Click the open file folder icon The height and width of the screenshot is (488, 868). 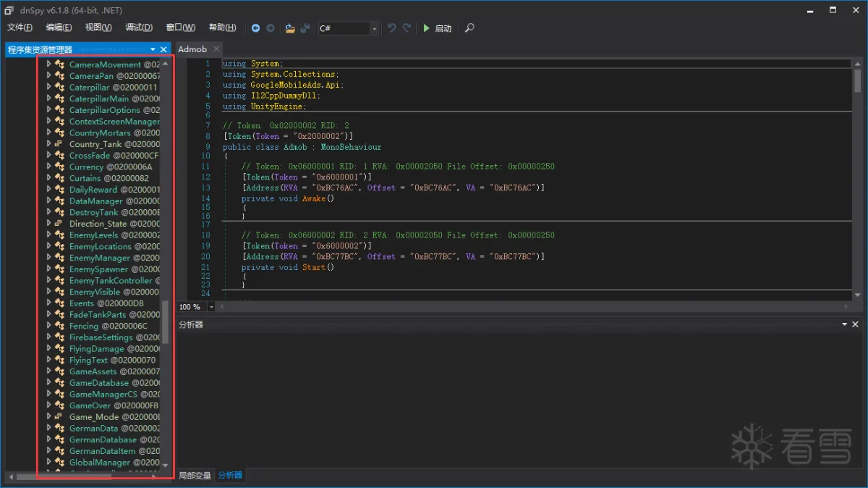pyautogui.click(x=290, y=28)
